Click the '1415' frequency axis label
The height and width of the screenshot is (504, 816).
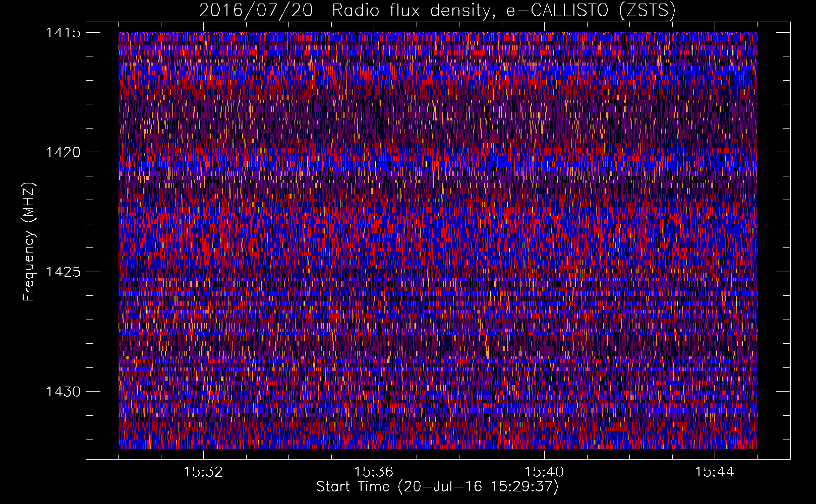(x=63, y=33)
